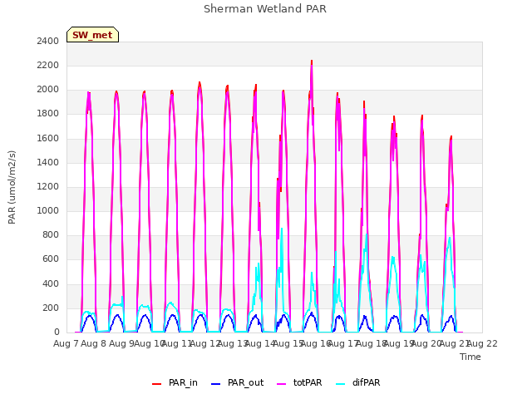This screenshot has height=399, width=532.
Task: Click the 600 y-axis tick label
Action: tap(51, 259)
